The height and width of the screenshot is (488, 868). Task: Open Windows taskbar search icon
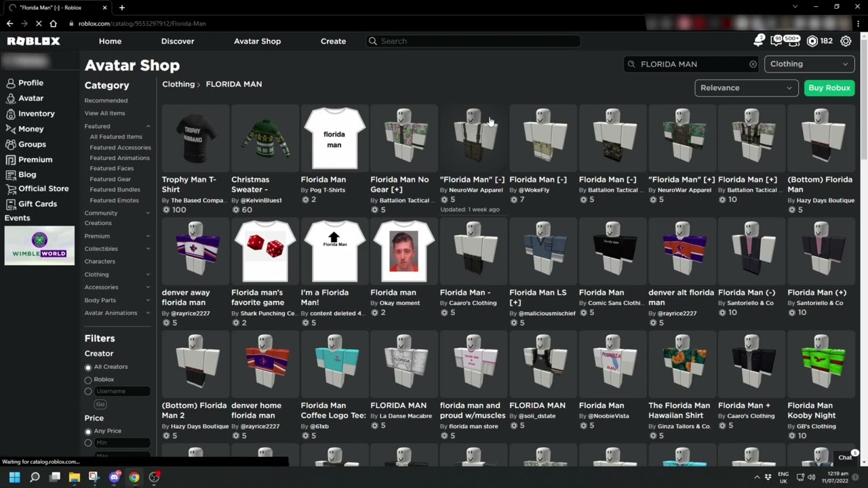coord(35,477)
